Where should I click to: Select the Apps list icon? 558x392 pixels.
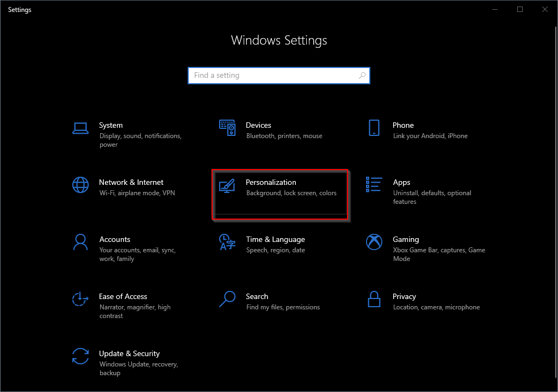coord(374,185)
